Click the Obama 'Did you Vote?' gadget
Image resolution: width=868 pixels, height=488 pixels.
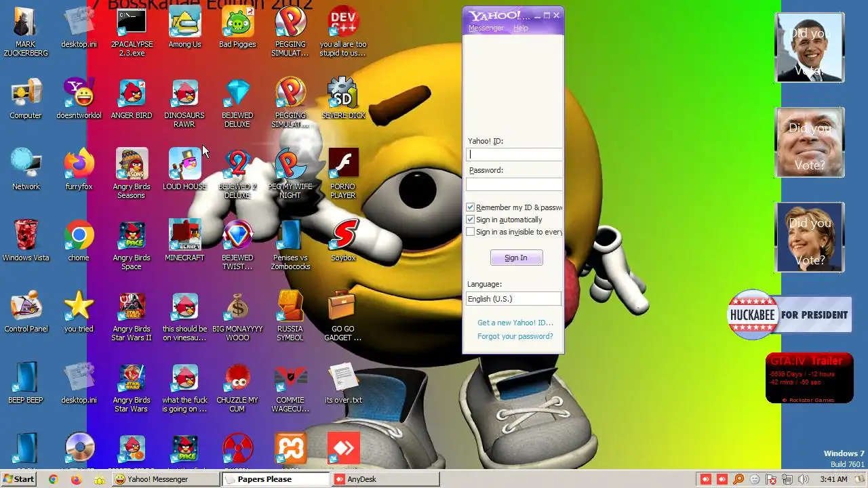click(810, 47)
